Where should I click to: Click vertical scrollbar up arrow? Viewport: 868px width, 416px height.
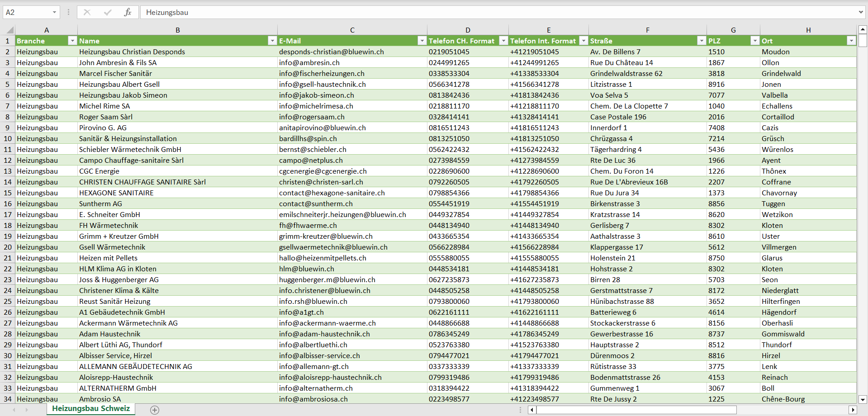click(x=863, y=29)
